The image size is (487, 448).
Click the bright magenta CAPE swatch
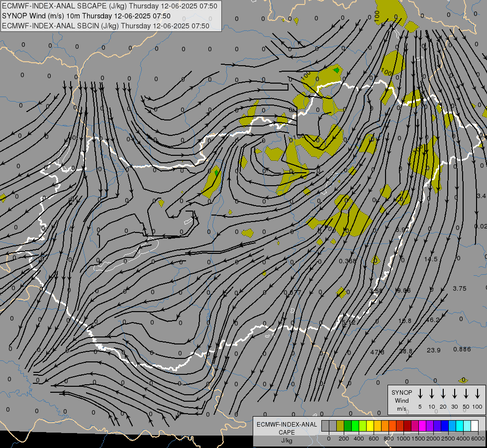pyautogui.click(x=422, y=426)
